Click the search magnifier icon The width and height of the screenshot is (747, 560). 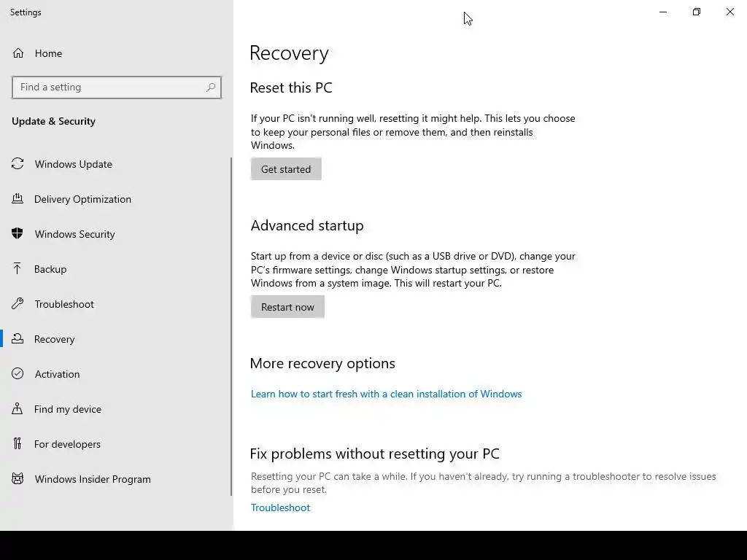pos(211,87)
